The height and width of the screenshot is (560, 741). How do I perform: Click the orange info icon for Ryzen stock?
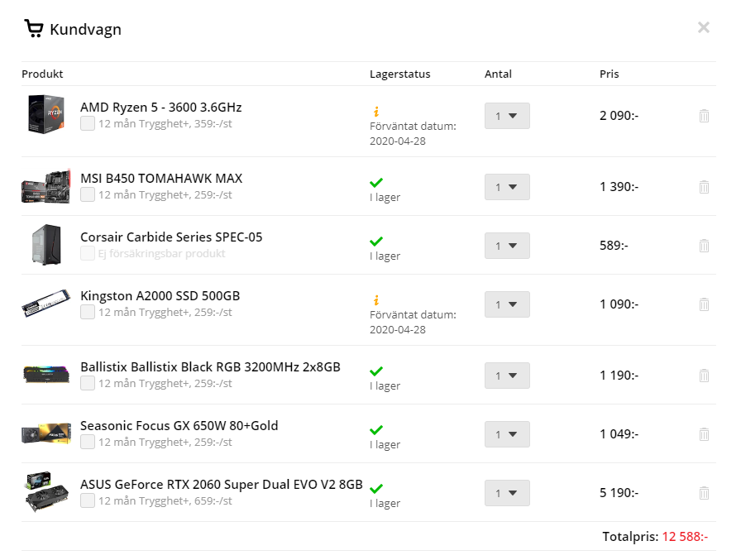(x=375, y=111)
